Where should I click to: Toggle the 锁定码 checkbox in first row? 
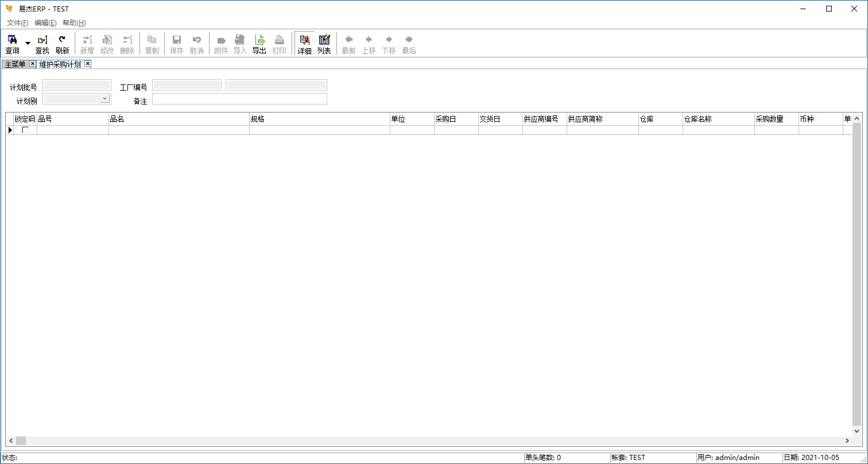pos(25,130)
